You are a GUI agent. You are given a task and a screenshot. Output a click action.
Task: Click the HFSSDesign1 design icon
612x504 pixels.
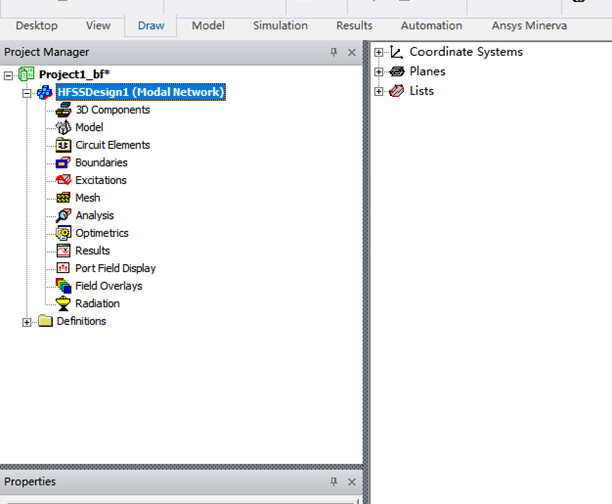44,93
